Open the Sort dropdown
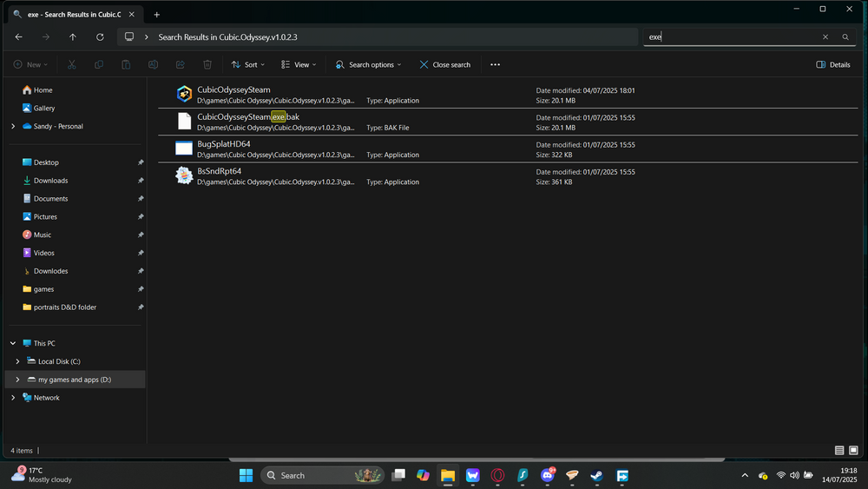Screen dimensions: 868x489 248,65
